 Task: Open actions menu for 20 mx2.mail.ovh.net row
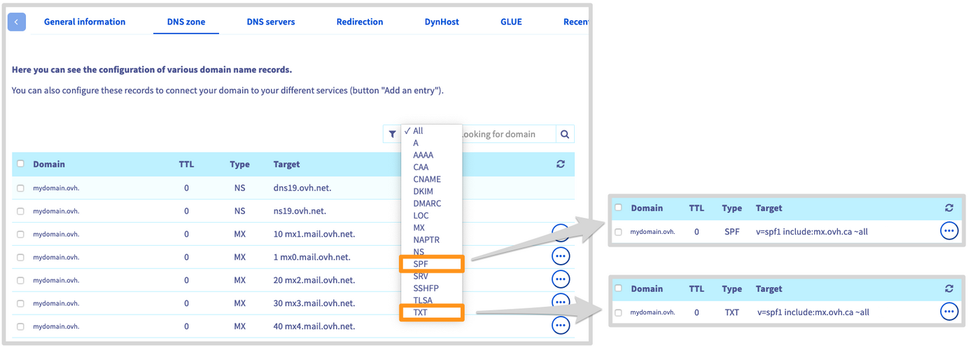click(561, 279)
